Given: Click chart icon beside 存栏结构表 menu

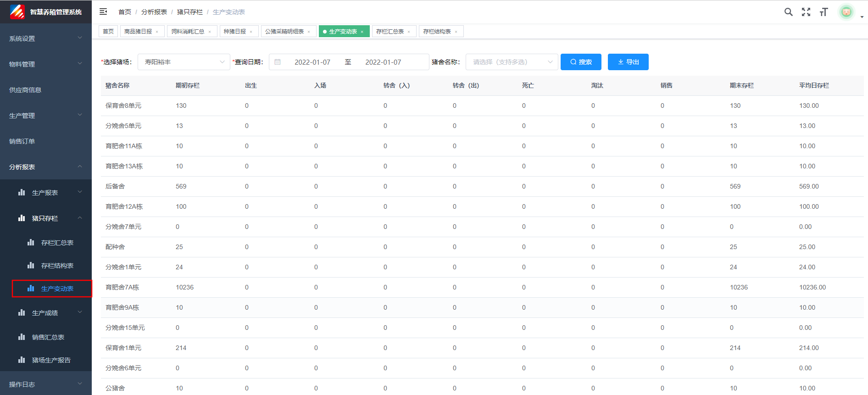Looking at the screenshot, I should click(x=31, y=265).
